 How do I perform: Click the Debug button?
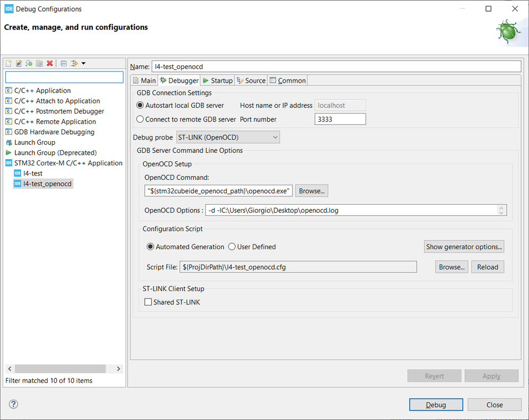point(436,405)
